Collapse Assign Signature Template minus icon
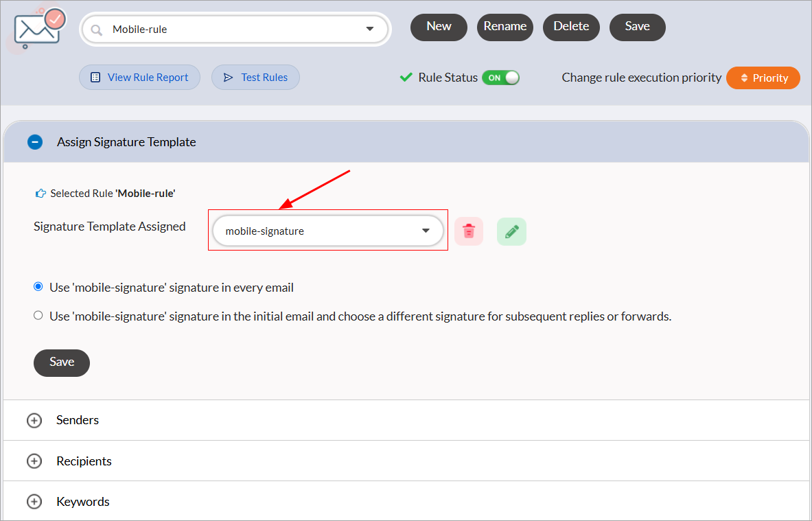The image size is (812, 521). 34,142
